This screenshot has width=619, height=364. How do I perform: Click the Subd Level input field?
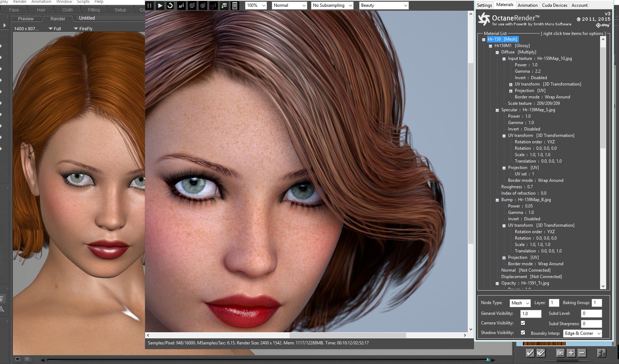point(592,313)
